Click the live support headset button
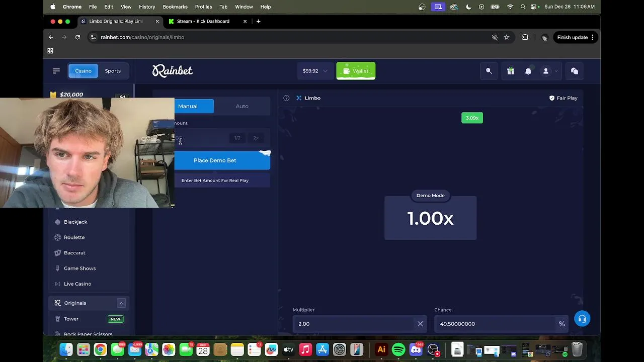The height and width of the screenshot is (362, 644). (x=582, y=319)
